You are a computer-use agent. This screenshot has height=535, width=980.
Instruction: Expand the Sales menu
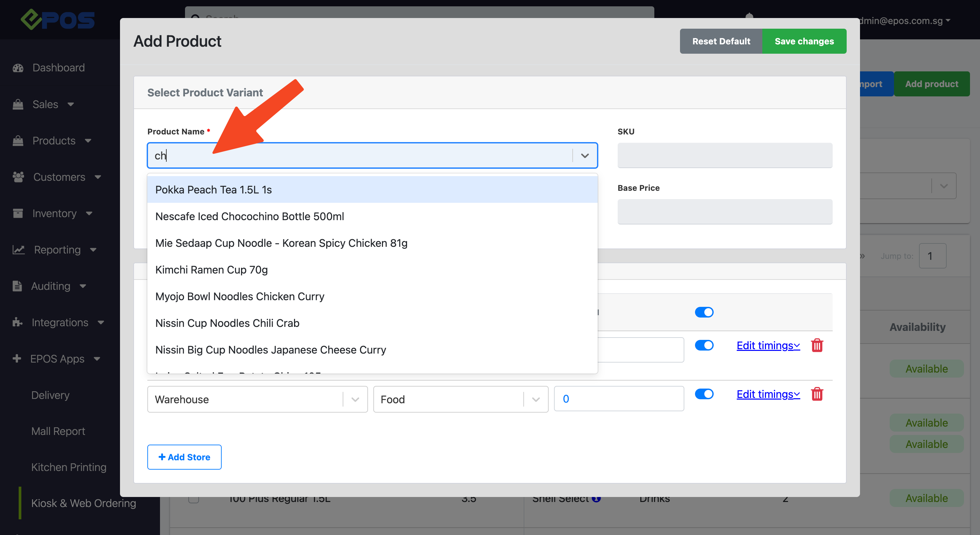coord(71,104)
